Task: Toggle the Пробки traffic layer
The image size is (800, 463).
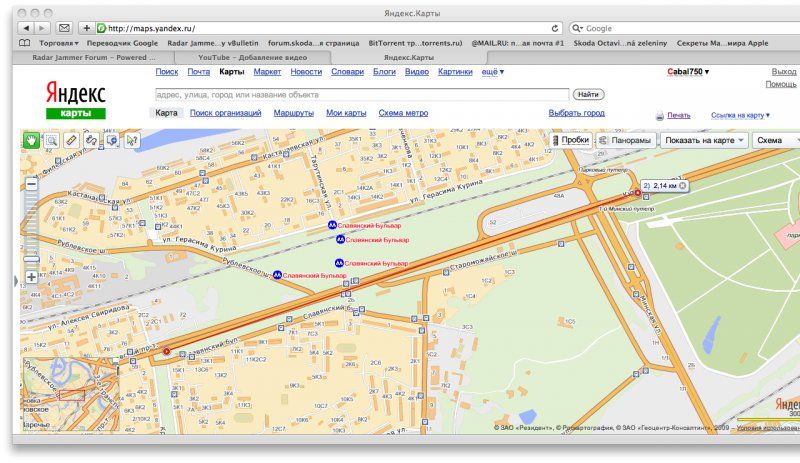Action: tap(571, 140)
